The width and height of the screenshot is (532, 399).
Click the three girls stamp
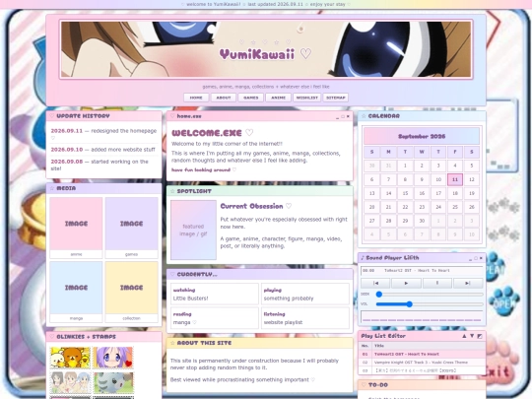coord(70,382)
